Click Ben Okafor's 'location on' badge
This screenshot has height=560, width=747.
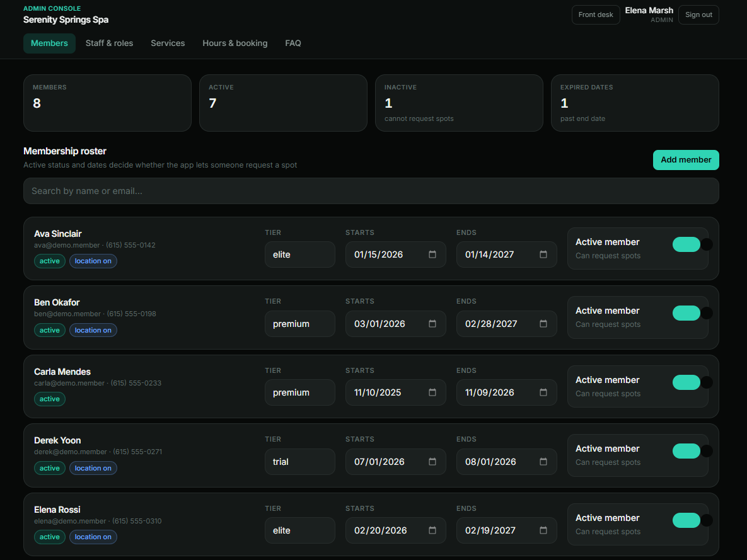point(93,330)
